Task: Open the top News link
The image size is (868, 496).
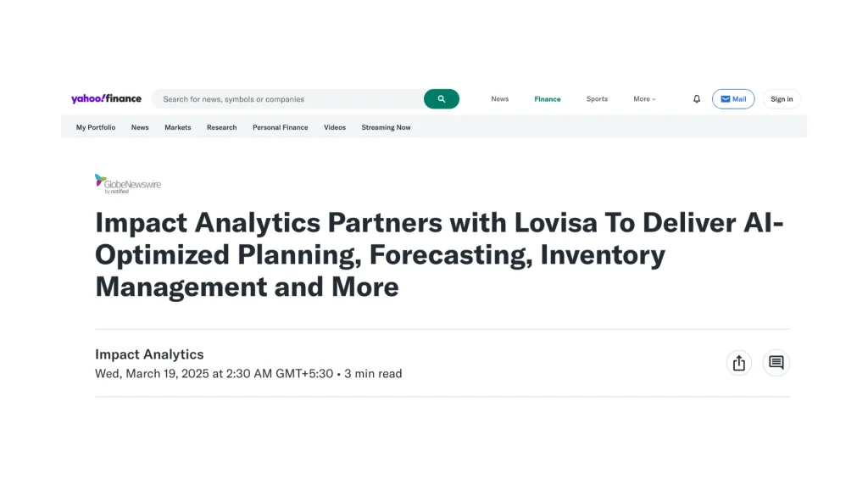Action: click(x=499, y=99)
